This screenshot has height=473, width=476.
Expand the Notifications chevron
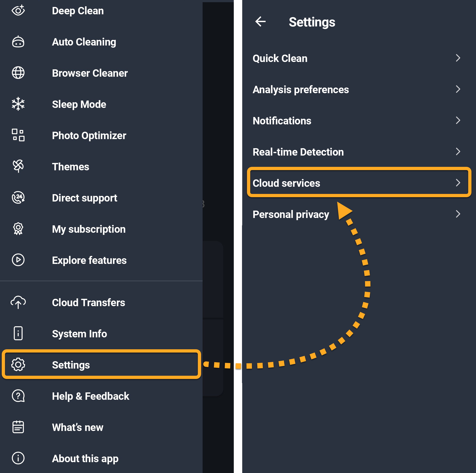pos(458,121)
